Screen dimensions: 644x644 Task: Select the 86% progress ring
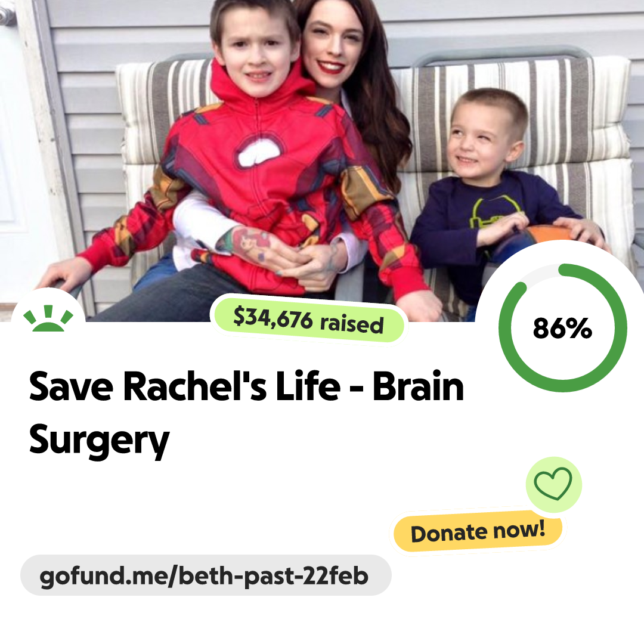(563, 328)
